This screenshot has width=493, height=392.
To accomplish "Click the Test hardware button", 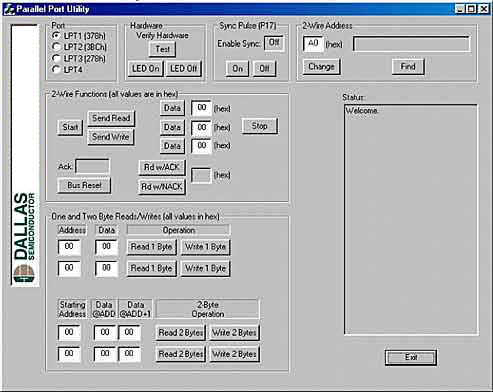I will click(162, 49).
